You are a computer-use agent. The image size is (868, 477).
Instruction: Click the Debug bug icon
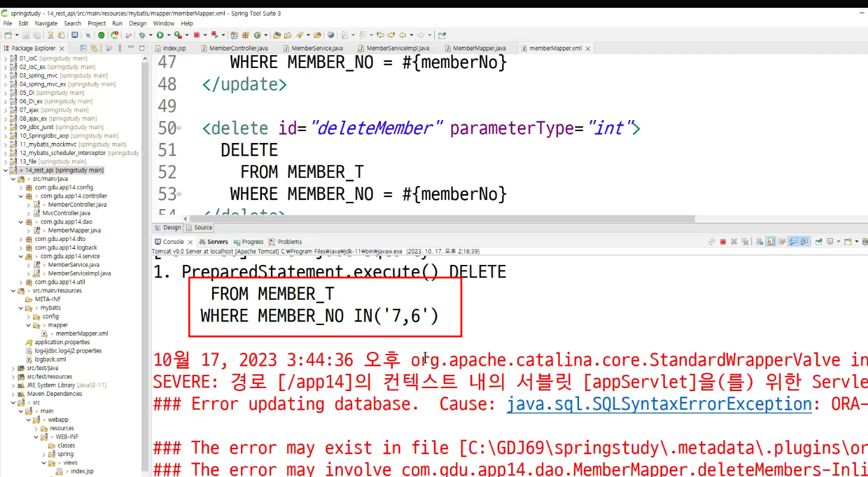click(142, 35)
